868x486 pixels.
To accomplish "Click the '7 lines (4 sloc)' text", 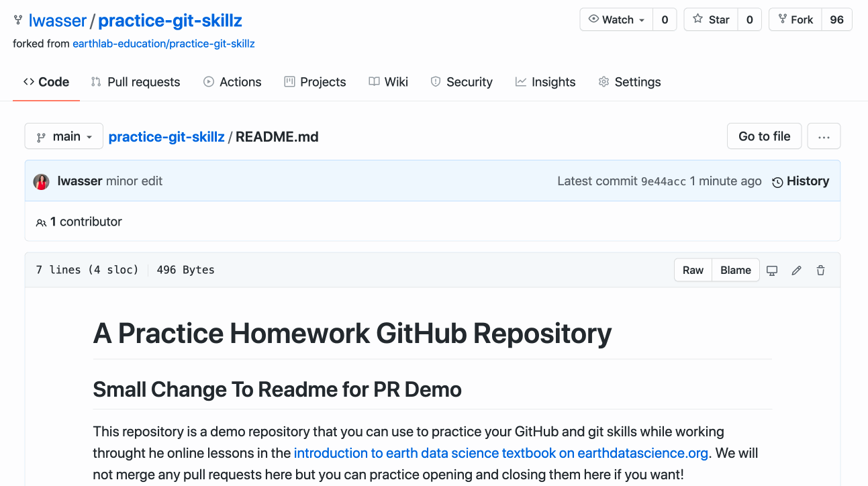I will [x=87, y=270].
